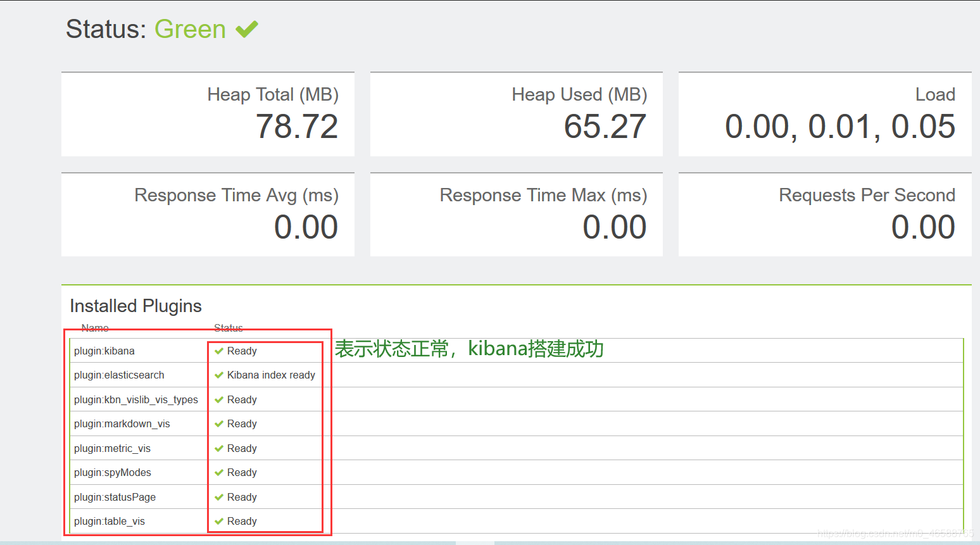Click the Requests Per Second label
This screenshot has height=545, width=980.
pos(867,195)
